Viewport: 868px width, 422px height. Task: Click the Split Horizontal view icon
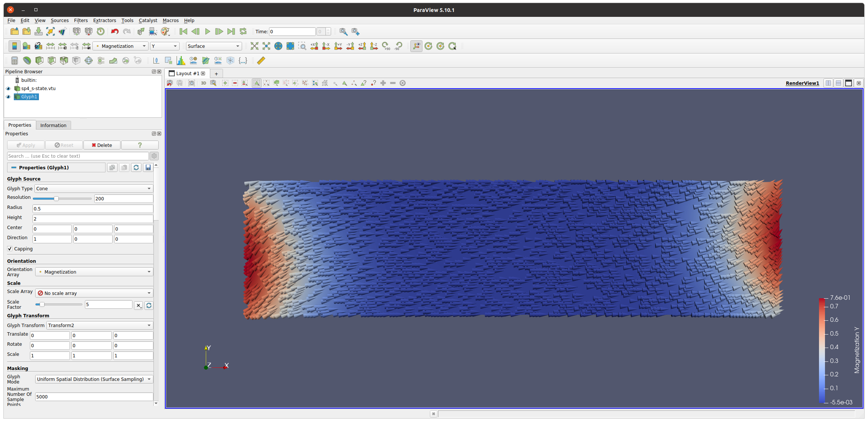click(828, 83)
